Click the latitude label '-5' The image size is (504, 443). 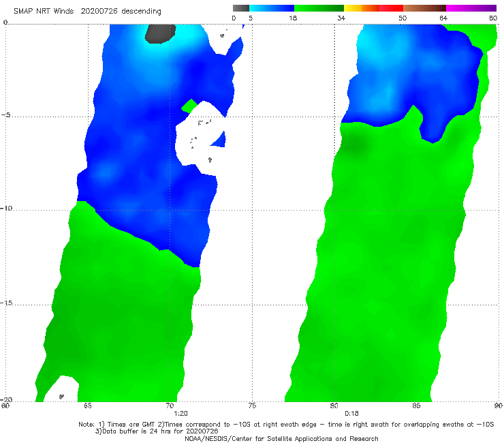(5, 115)
